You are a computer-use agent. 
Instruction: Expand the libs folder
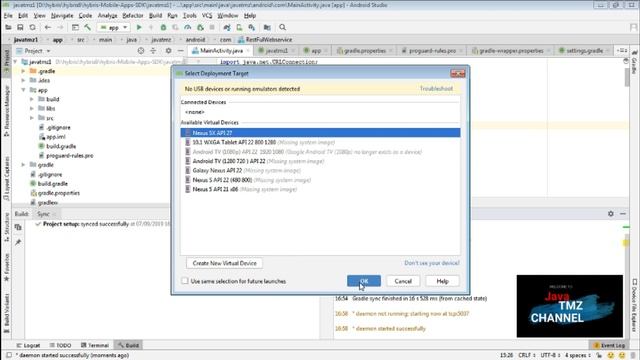(x=32, y=109)
